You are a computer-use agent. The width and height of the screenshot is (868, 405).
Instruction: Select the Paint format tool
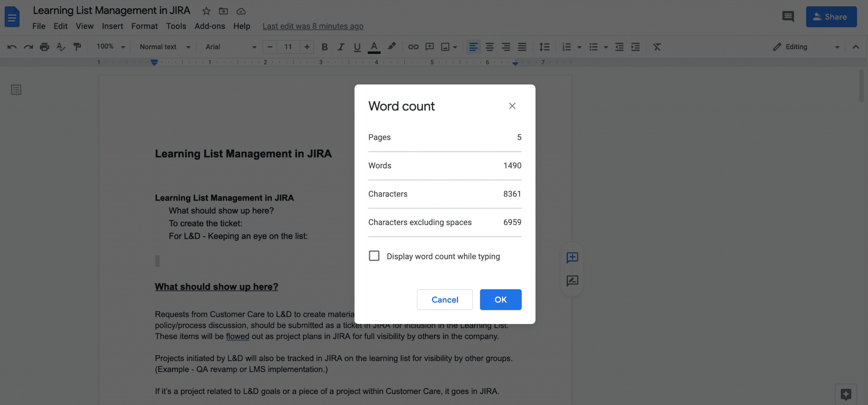(x=77, y=47)
